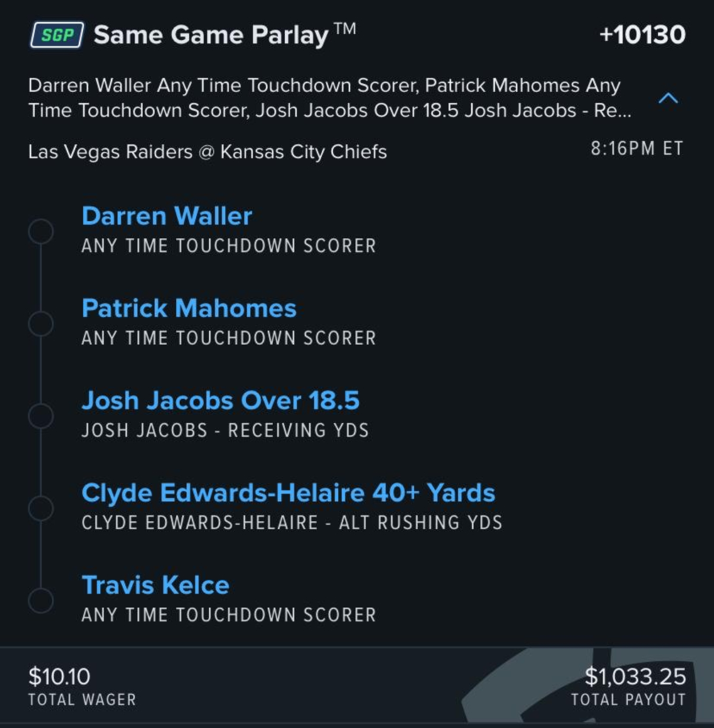Open the Travis Kelce leg
The image size is (714, 728).
[156, 585]
